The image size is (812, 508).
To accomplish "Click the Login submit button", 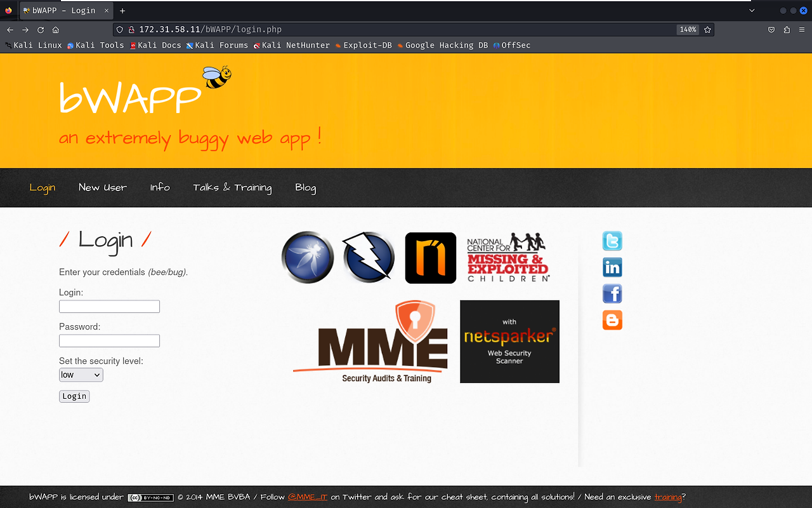I will pos(74,396).
